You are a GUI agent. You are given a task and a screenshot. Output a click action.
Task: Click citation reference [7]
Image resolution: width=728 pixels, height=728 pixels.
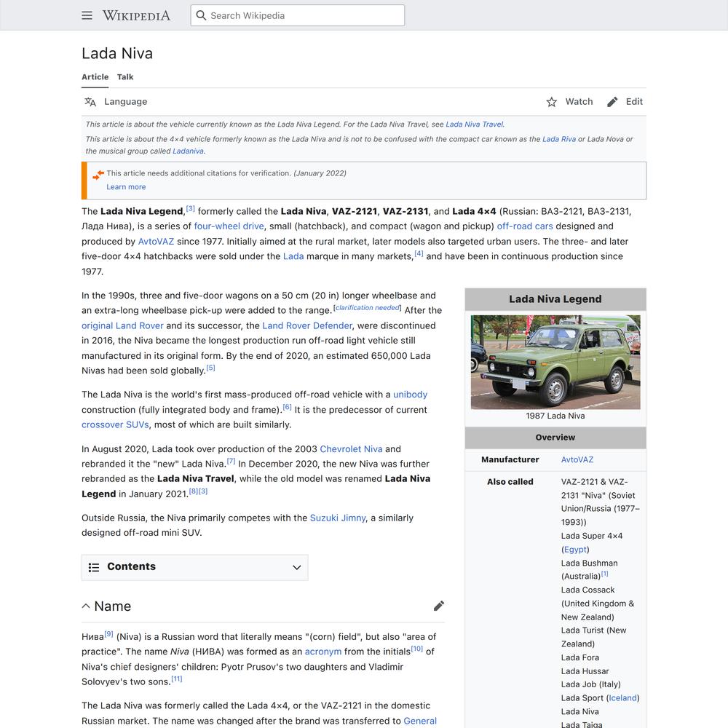click(x=231, y=461)
